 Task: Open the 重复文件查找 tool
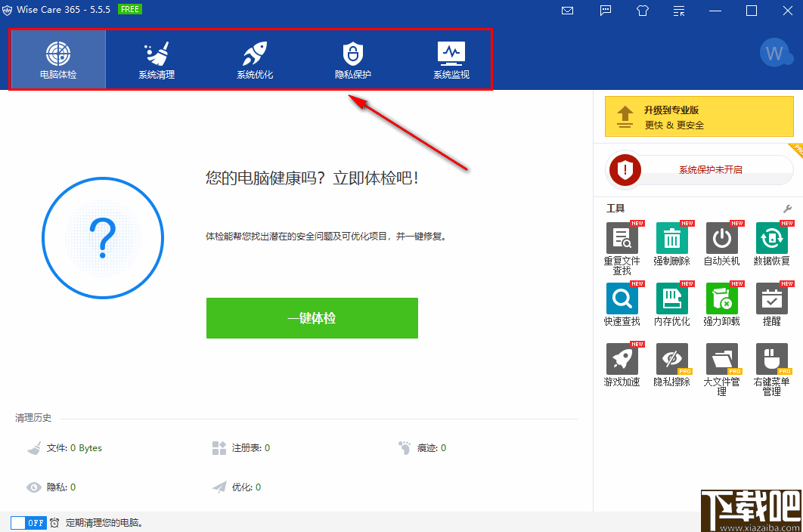[x=622, y=249]
